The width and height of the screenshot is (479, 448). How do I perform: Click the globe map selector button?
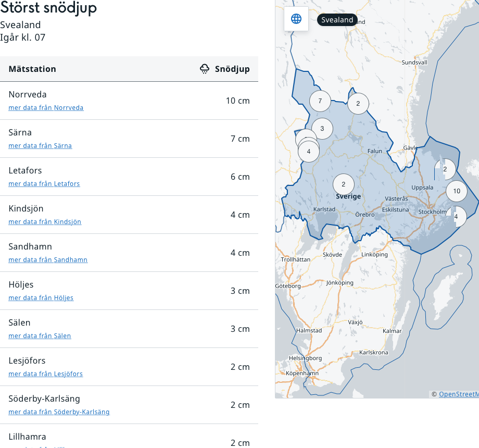coord(296,19)
